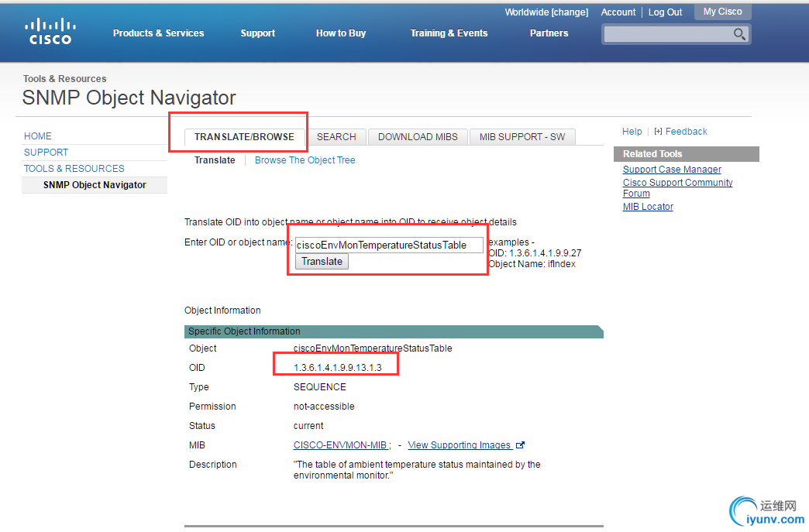The image size is (809, 532).
Task: Click the Log Out link
Action: coord(665,12)
